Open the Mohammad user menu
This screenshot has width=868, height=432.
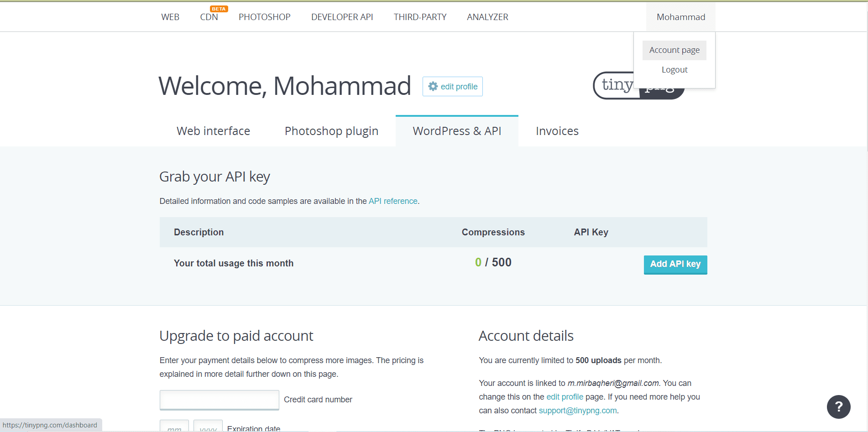pos(681,17)
